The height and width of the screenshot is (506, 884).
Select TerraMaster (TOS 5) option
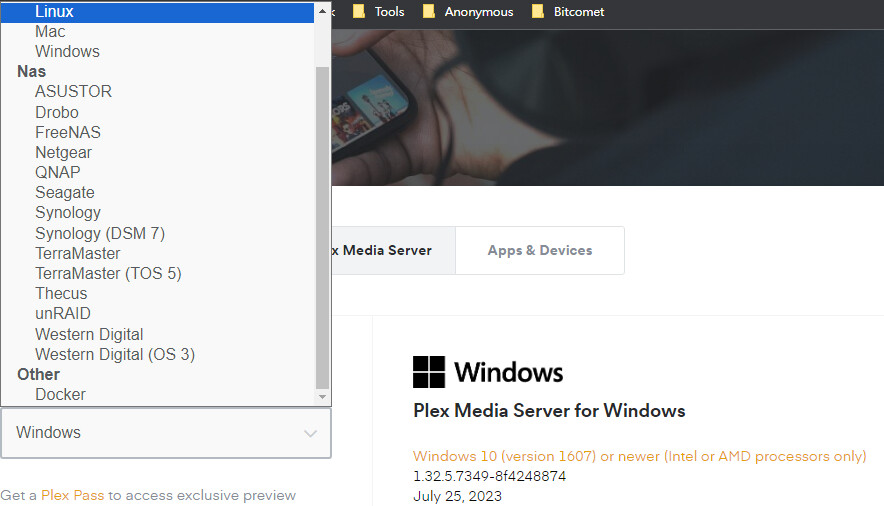[x=157, y=273]
